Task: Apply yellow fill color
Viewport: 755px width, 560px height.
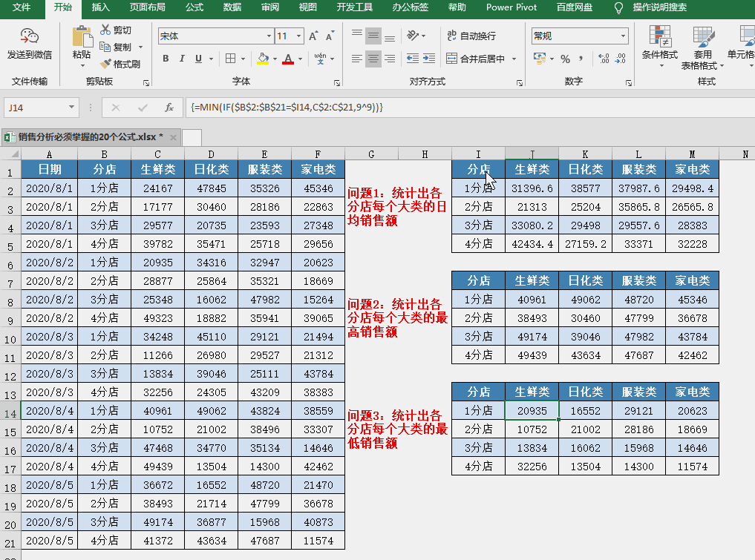Action: point(263,59)
